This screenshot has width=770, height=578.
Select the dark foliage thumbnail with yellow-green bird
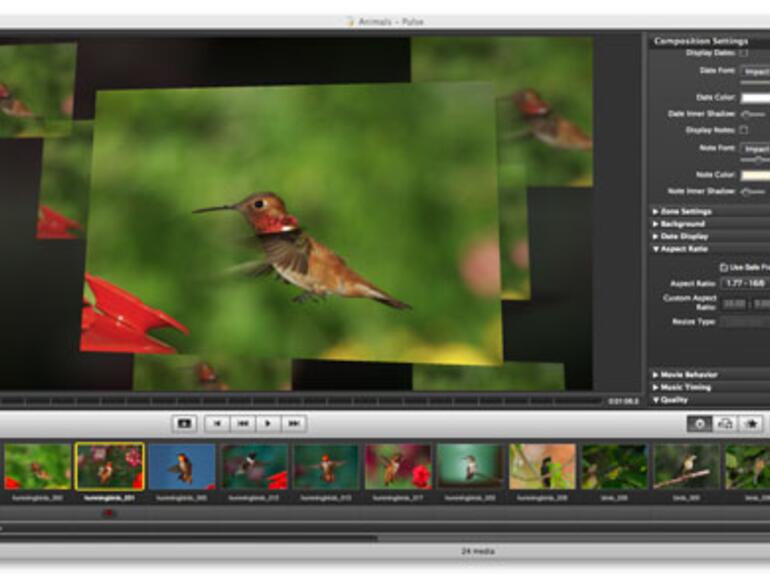click(x=615, y=467)
